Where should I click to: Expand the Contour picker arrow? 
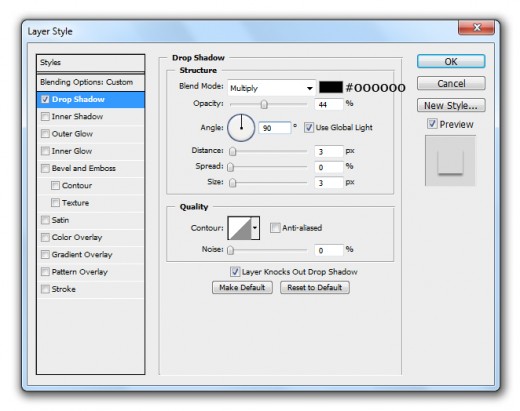click(x=255, y=228)
